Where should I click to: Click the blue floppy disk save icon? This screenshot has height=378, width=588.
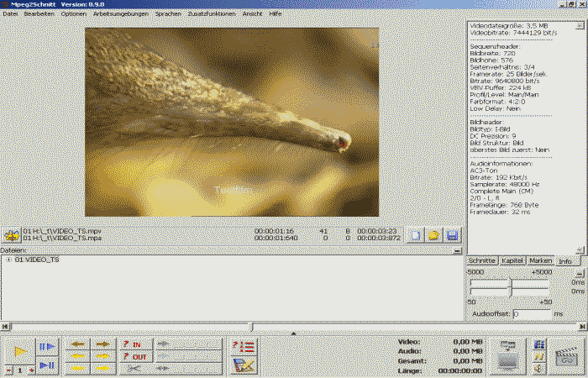(452, 234)
